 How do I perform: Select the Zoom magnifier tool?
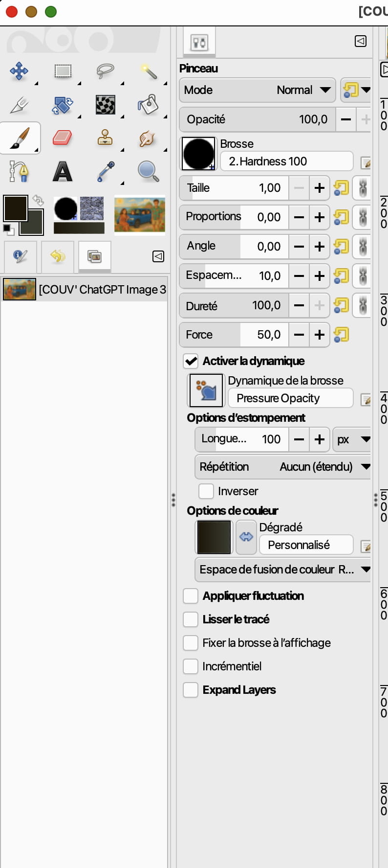148,171
